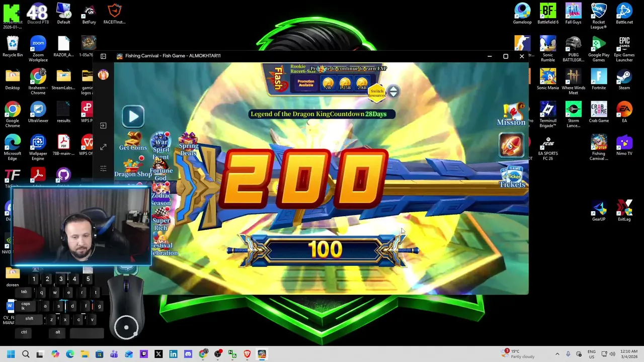Viewport: 644px width, 362px height.
Task: Open EA SPORTS FC 26 shortcut
Action: [x=548, y=147]
